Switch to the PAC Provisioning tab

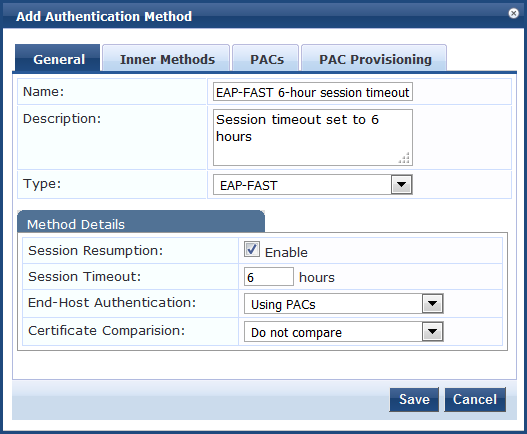click(x=374, y=58)
